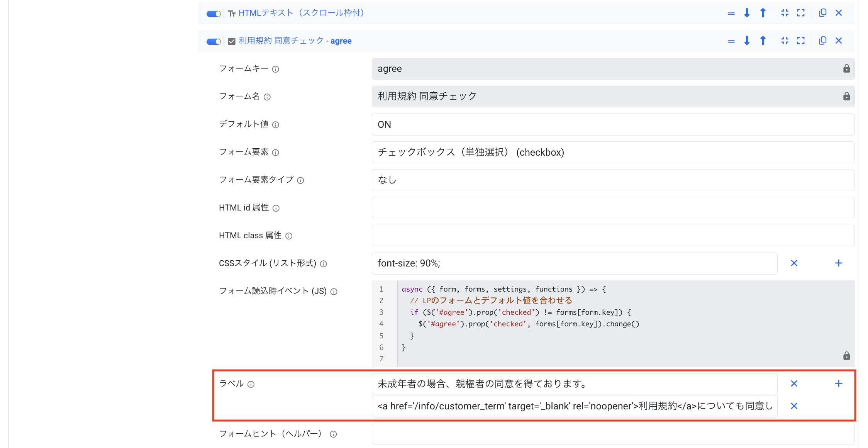
Task: Show info for HTML id 属性
Action: coord(276,208)
